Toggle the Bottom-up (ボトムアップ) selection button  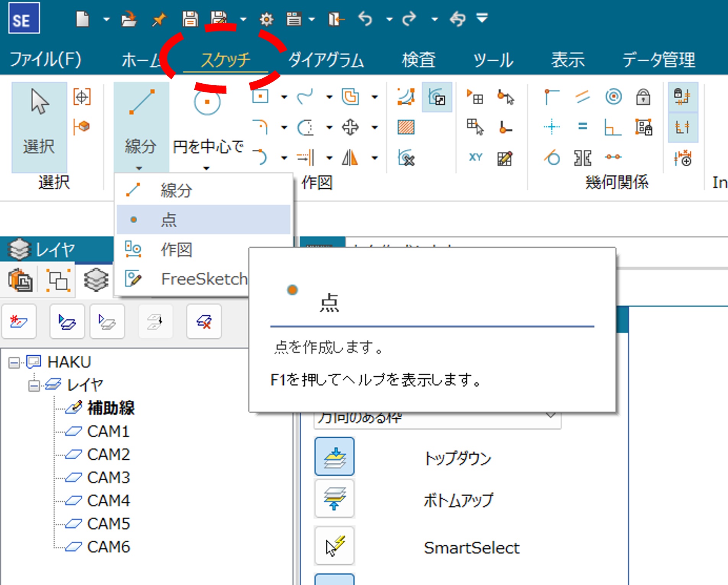(335, 499)
